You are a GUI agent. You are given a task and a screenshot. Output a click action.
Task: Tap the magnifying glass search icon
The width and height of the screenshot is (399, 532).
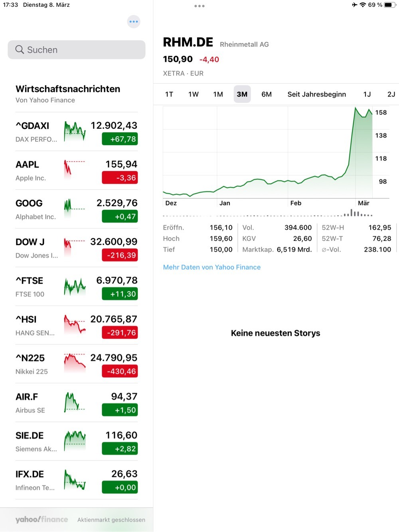click(x=20, y=49)
